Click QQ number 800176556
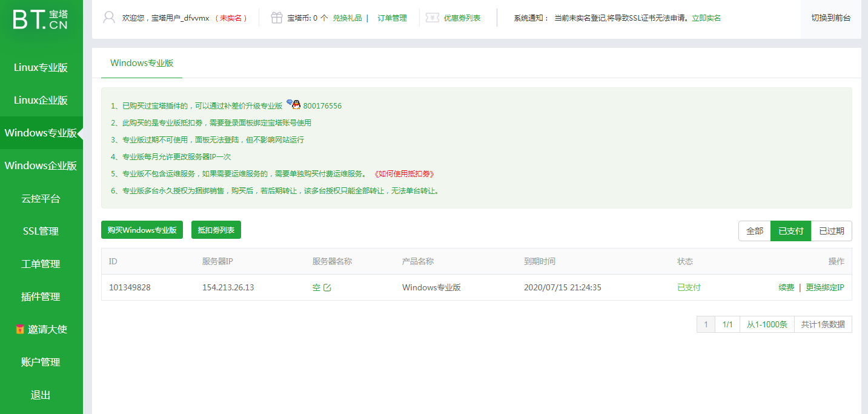868x414 pixels. click(322, 105)
